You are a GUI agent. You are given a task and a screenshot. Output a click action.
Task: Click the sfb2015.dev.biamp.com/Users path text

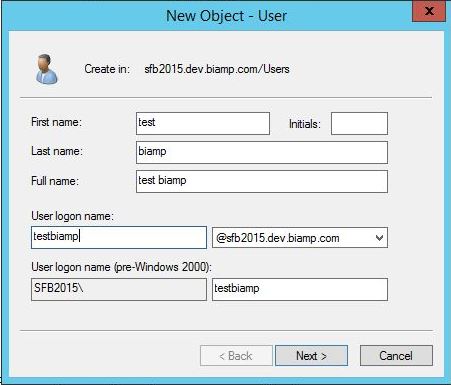217,69
